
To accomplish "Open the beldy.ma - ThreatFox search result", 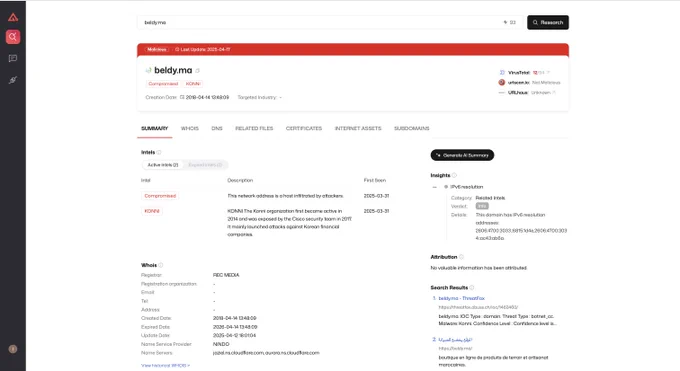I will coord(461,298).
